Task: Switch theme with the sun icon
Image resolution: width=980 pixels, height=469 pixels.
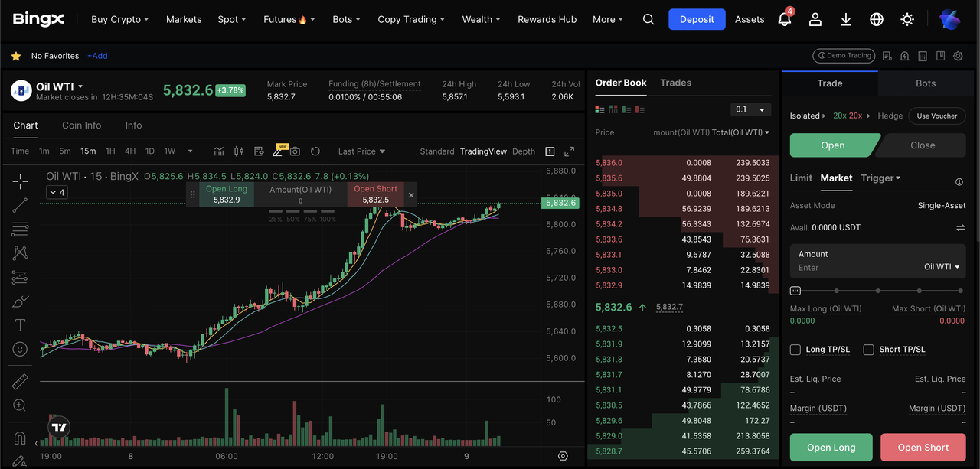Action: [x=907, y=19]
